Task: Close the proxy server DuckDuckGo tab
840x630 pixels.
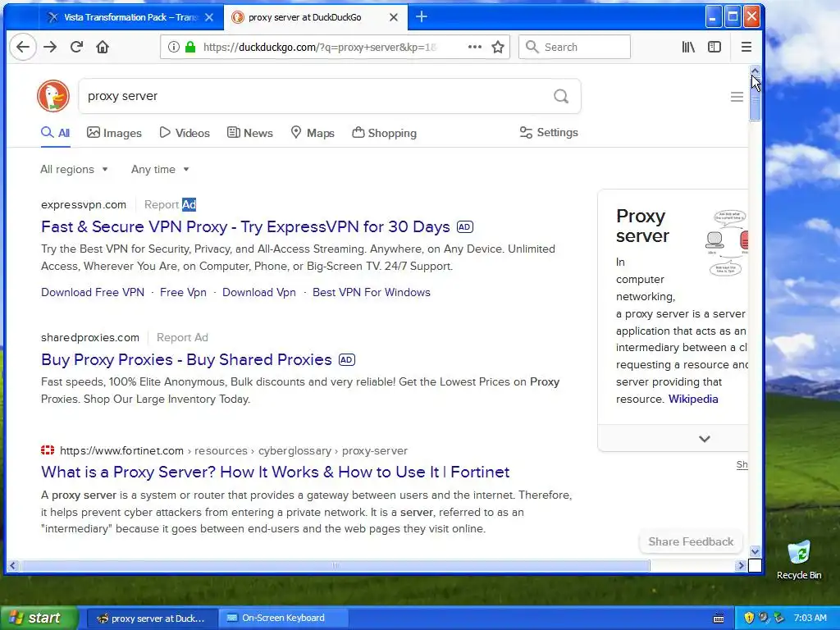Action: pyautogui.click(x=393, y=17)
